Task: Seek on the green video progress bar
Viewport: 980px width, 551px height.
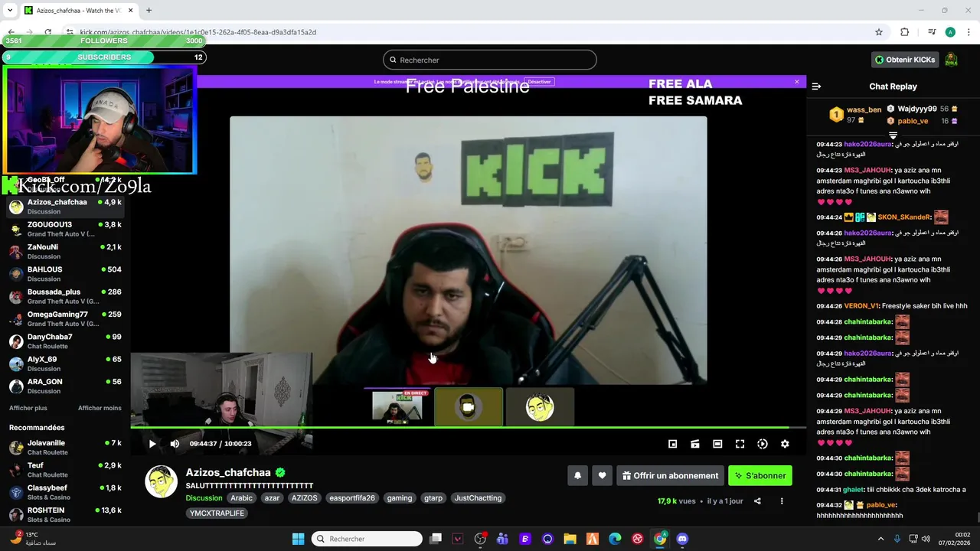Action: [x=468, y=428]
